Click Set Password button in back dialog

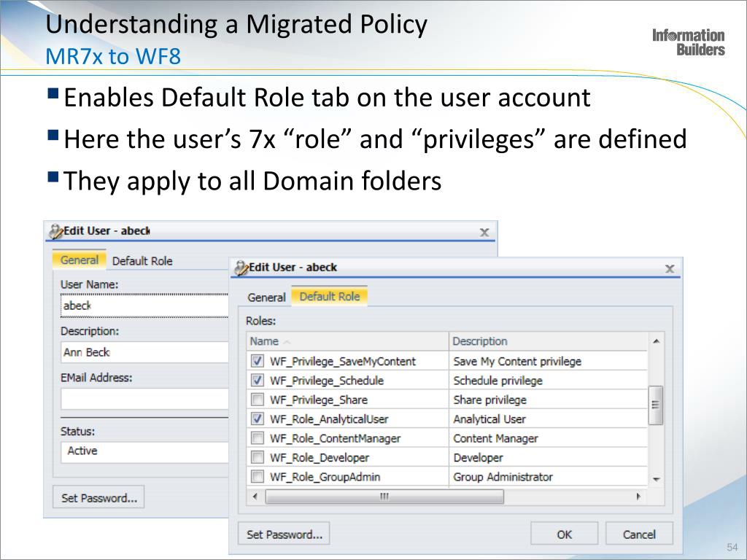click(98, 497)
